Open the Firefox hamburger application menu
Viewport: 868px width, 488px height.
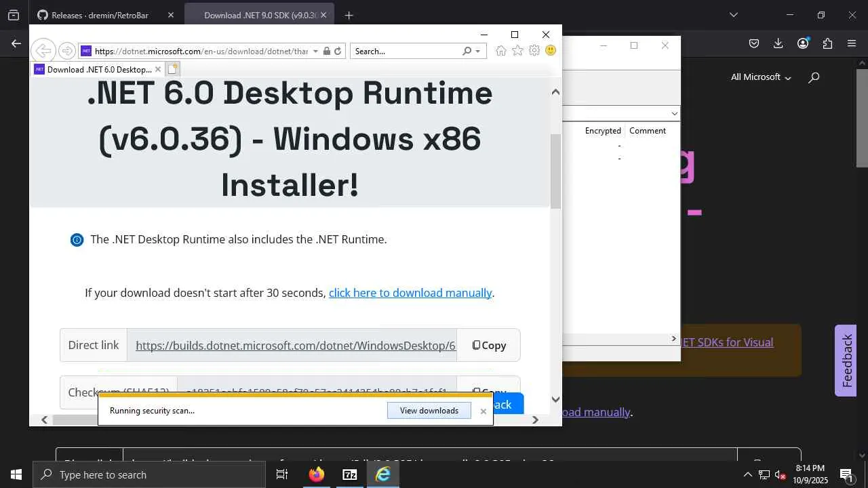tap(852, 43)
